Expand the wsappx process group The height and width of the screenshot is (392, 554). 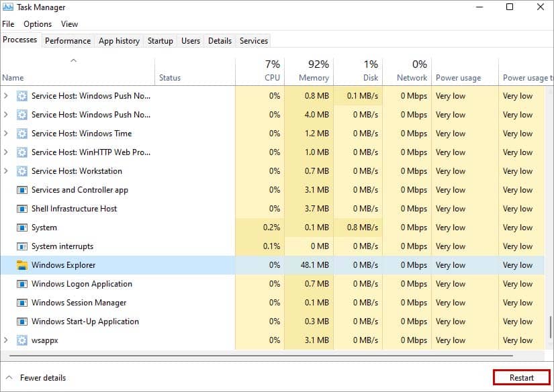pos(5,340)
